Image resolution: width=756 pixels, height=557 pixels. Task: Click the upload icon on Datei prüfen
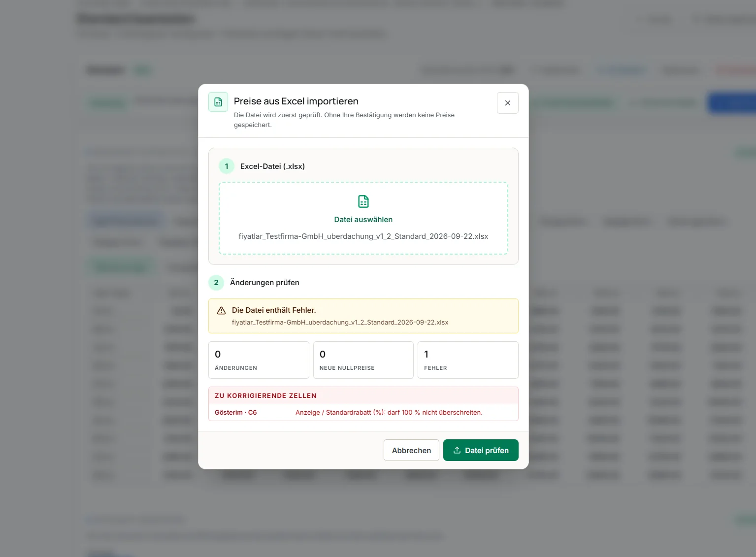pyautogui.click(x=457, y=450)
